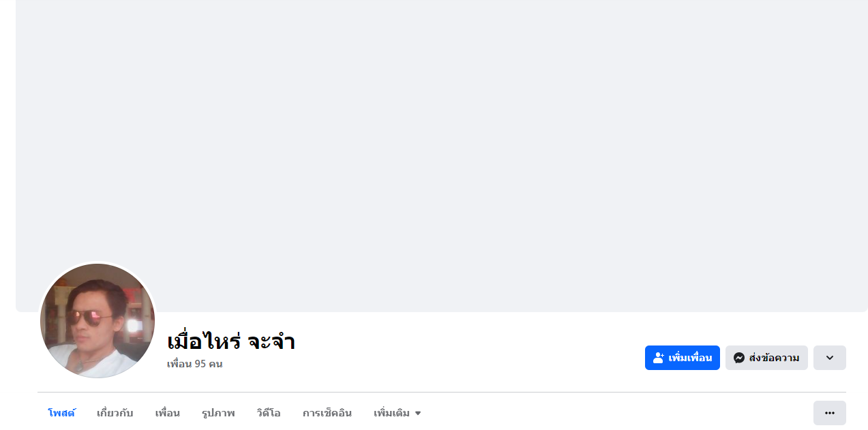
Task: Click the add-person icon on เพิ่มเพื่อน button
Action: pos(659,358)
